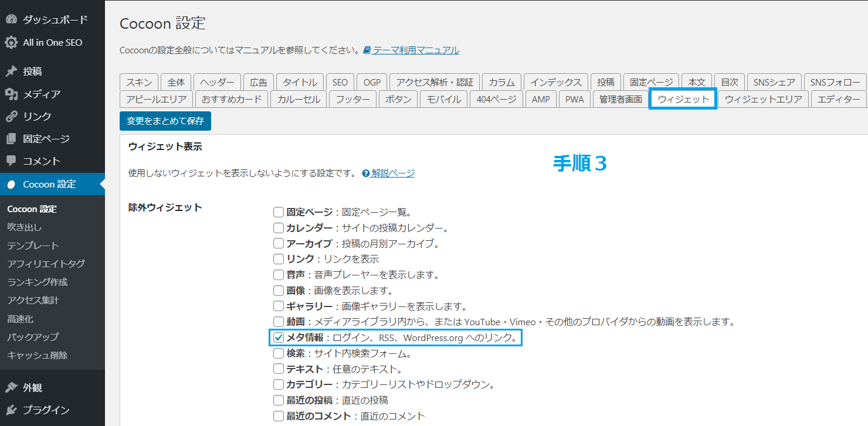
Task: Check the 検索 widget checkbox
Action: coord(279,353)
